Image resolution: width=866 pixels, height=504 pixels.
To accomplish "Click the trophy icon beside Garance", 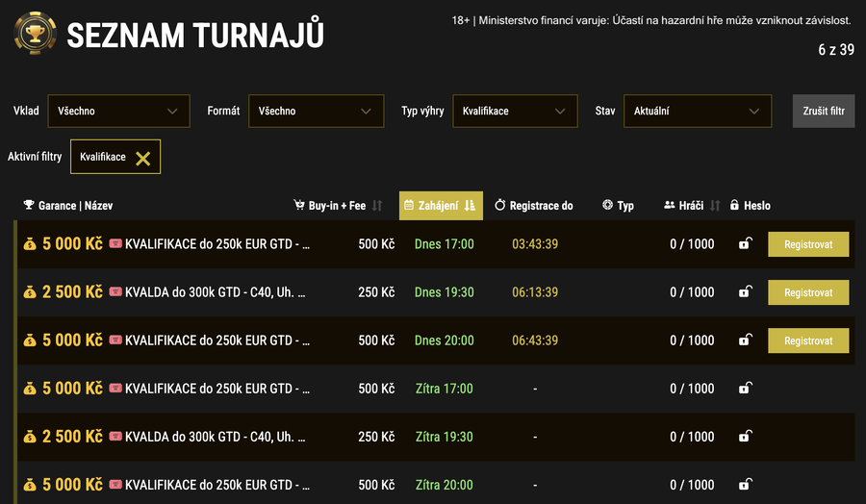I will click(x=29, y=205).
